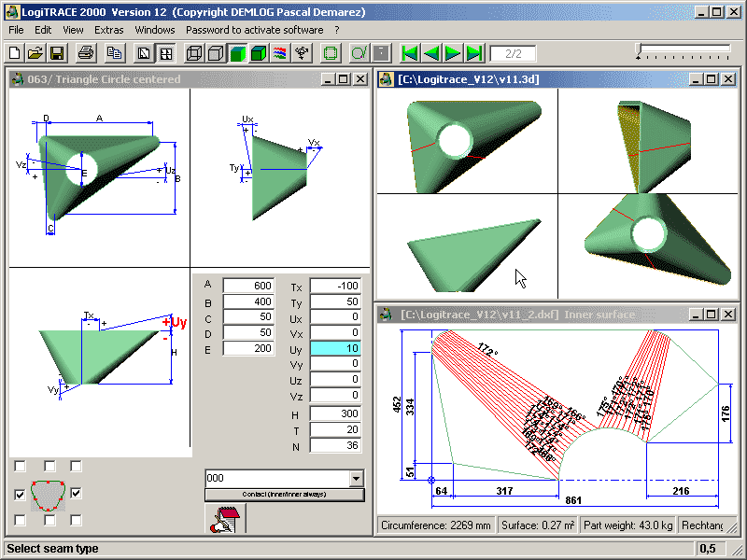The width and height of the screenshot is (747, 560).
Task: Check the top-right seam position checkbox
Action: pyautogui.click(x=76, y=466)
